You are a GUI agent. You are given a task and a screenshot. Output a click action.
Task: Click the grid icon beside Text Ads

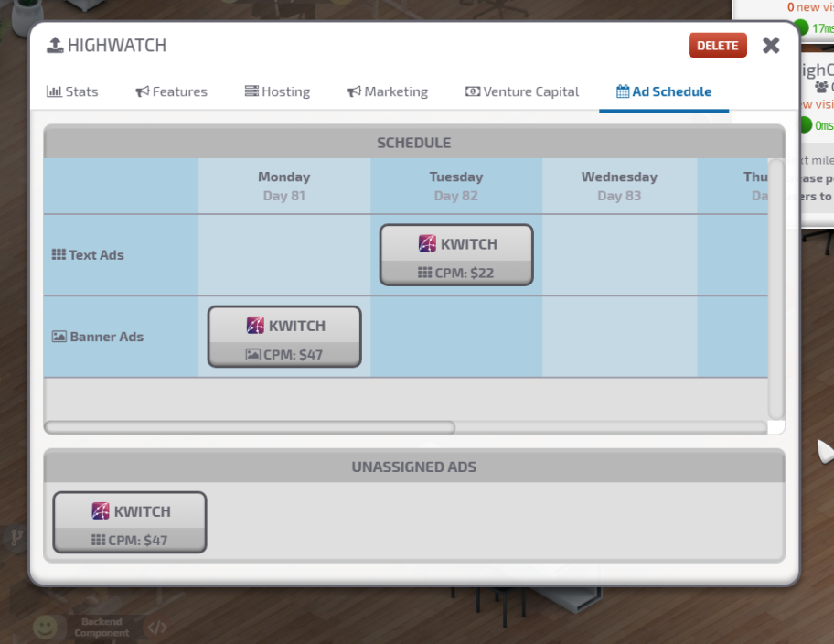pos(59,254)
